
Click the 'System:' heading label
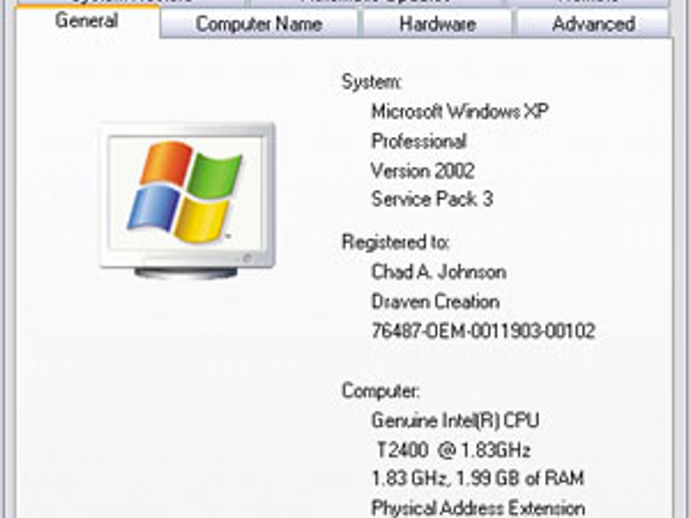[x=372, y=82]
